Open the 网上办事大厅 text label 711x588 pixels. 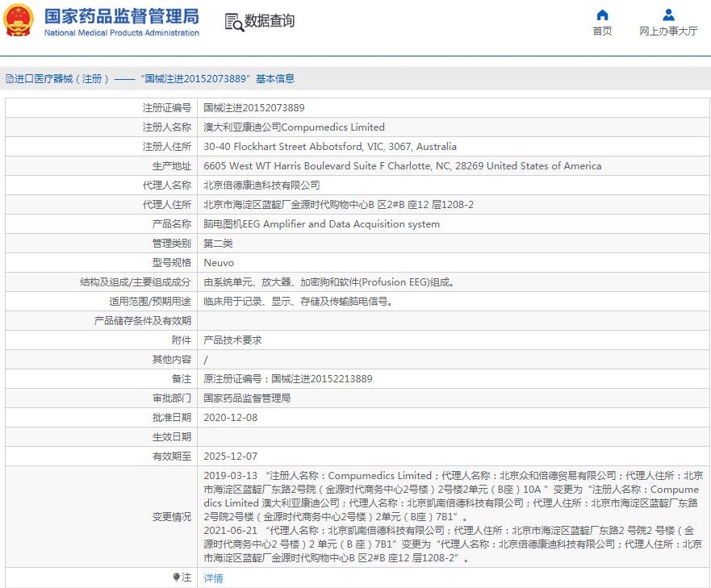[x=668, y=31]
